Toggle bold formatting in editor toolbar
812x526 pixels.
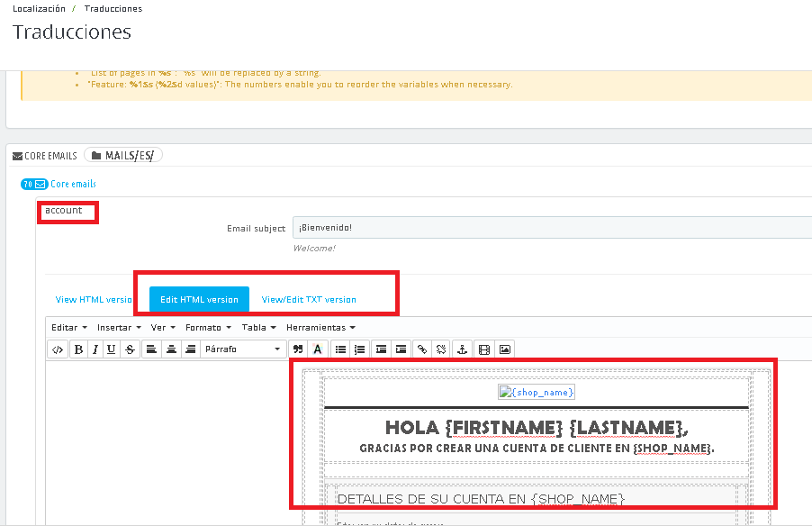point(79,349)
